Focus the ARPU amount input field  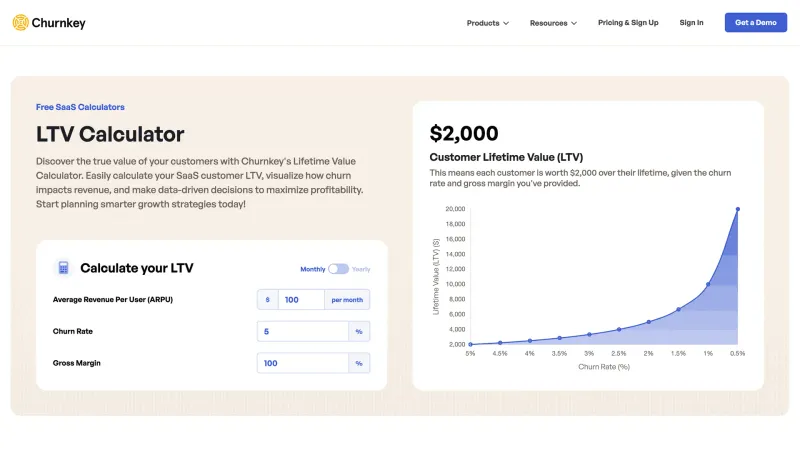point(301,299)
